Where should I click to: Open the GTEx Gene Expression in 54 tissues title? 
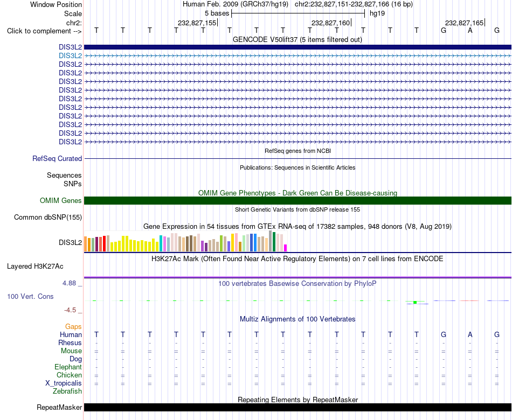pyautogui.click(x=297, y=226)
